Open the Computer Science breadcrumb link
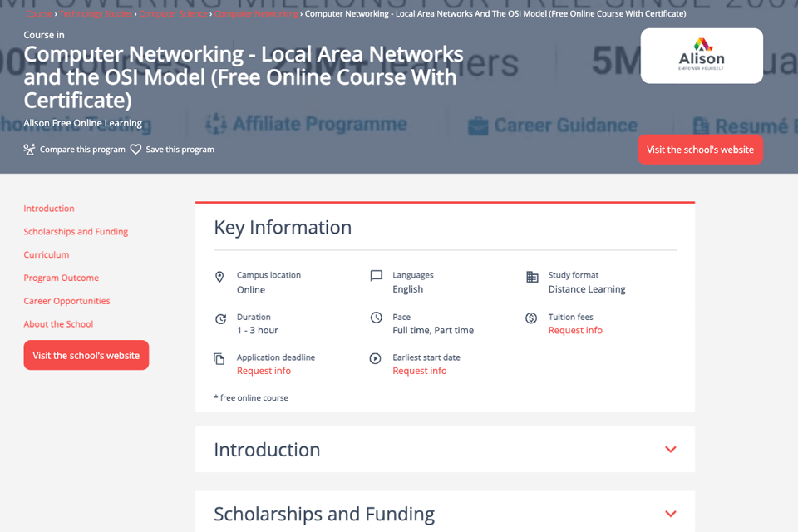This screenshot has width=798, height=532. (173, 14)
